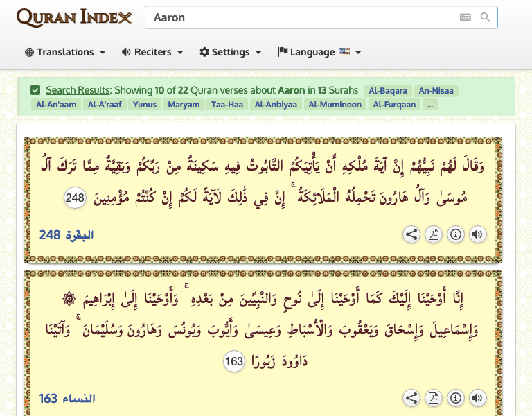
Task: Show info for verse Al-Baqara 248
Action: (456, 234)
